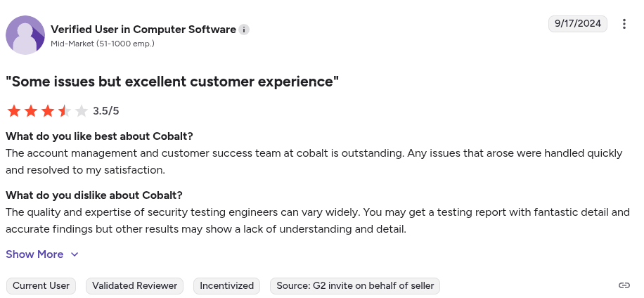Select the Current User tag
644x298 pixels.
(41, 285)
